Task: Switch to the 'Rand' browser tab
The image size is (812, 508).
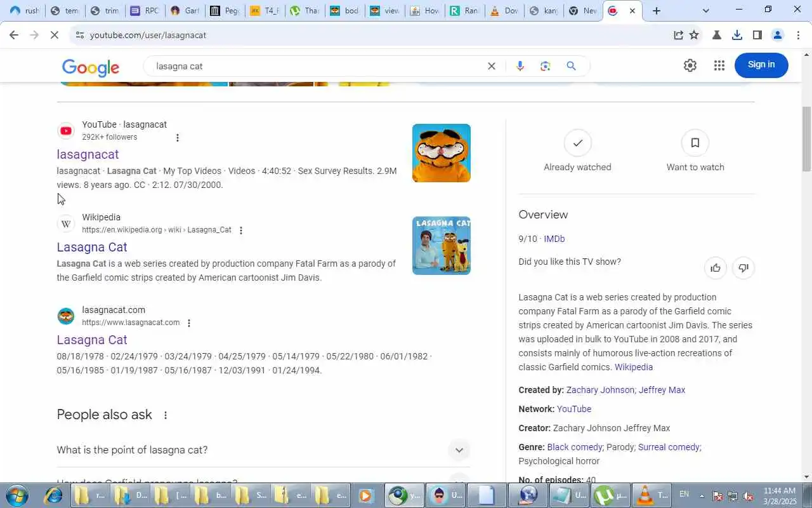Action: coord(464,11)
